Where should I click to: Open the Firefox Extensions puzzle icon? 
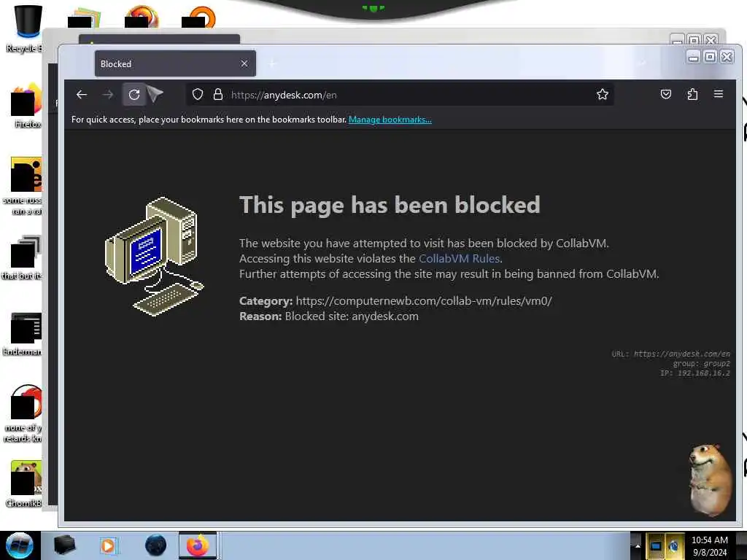pyautogui.click(x=693, y=94)
